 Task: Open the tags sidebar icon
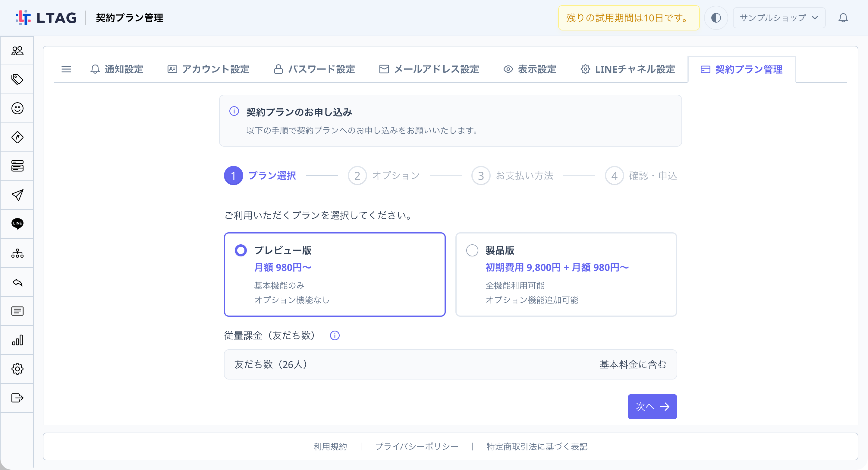(x=17, y=80)
